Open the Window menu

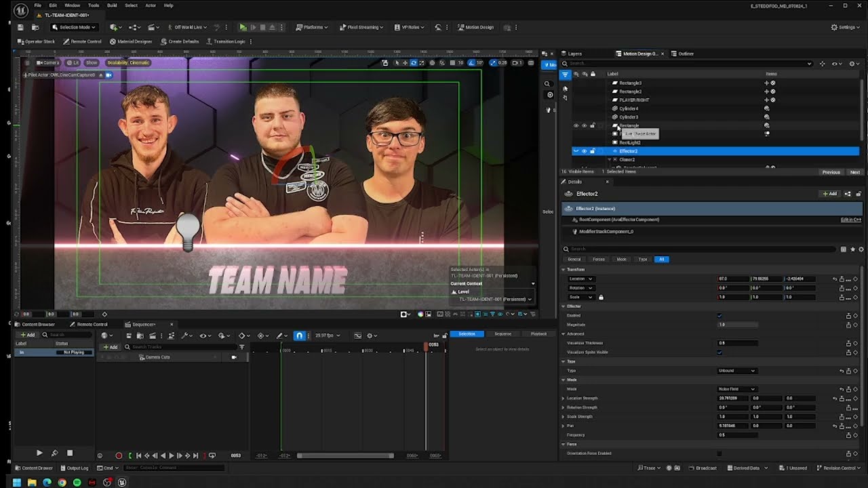tap(72, 5)
